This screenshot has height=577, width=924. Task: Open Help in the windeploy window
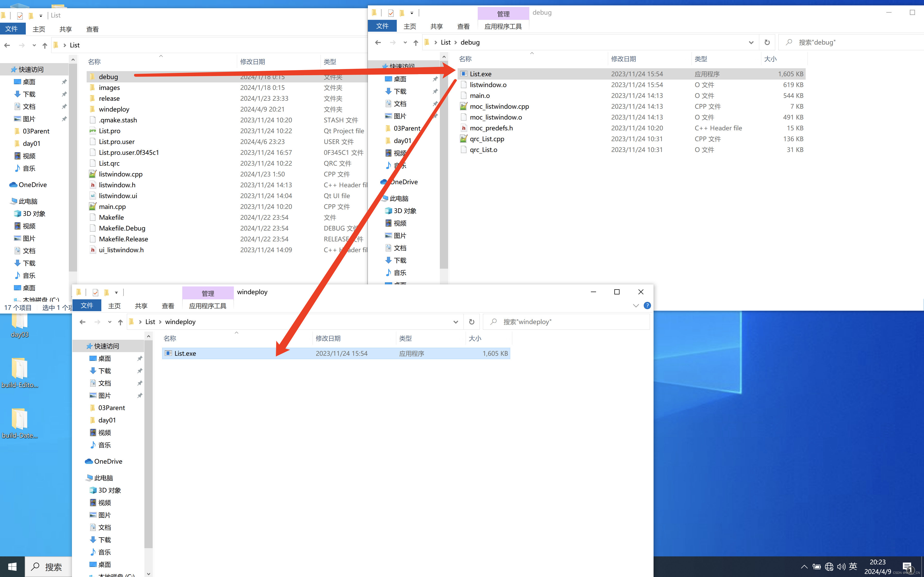pyautogui.click(x=648, y=305)
